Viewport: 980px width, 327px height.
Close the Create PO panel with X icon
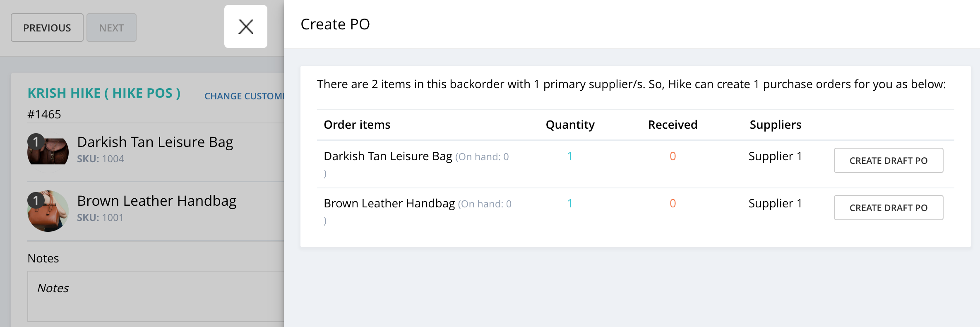click(246, 27)
